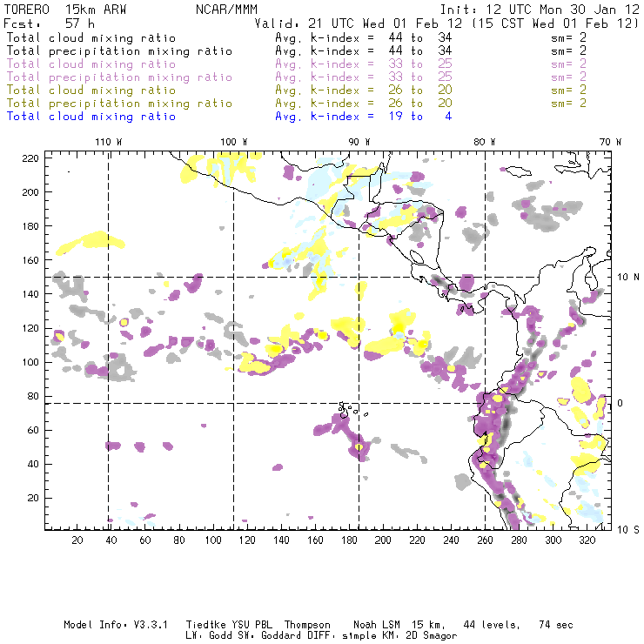Click the '10 N' latitude label
Screen dimensions: 644x644
(628, 278)
